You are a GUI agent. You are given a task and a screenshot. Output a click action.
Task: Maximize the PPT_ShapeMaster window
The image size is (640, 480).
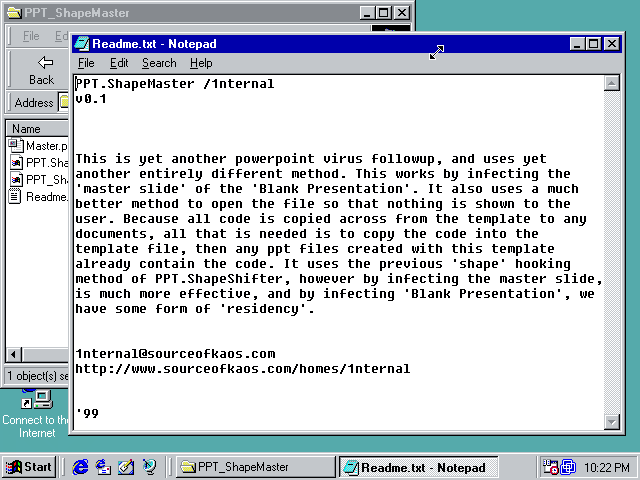384,13
